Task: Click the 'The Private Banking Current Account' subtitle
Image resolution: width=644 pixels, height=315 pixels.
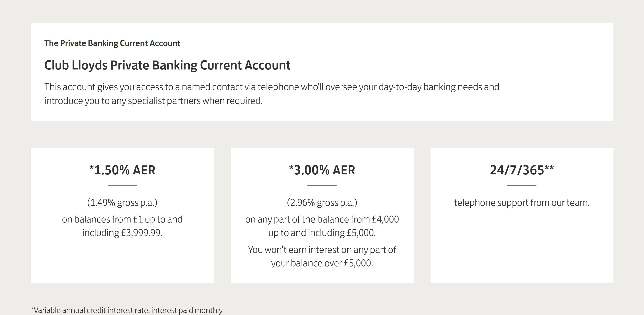Action: pos(112,43)
